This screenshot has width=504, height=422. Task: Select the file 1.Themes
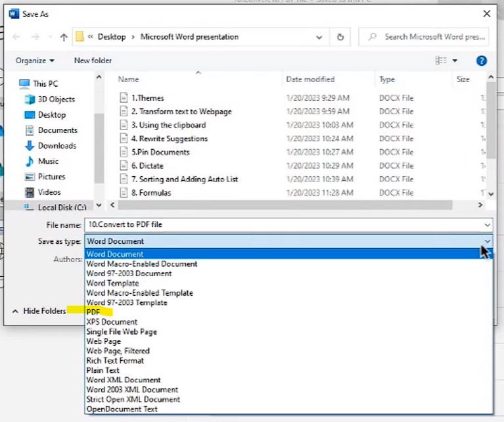(x=142, y=98)
